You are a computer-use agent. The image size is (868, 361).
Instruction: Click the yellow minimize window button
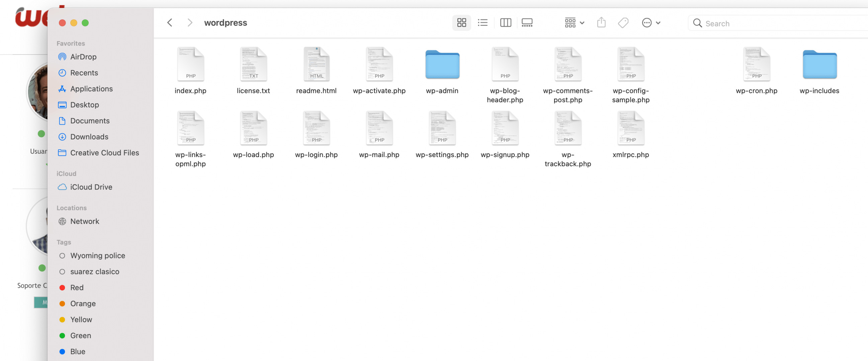pyautogui.click(x=74, y=23)
